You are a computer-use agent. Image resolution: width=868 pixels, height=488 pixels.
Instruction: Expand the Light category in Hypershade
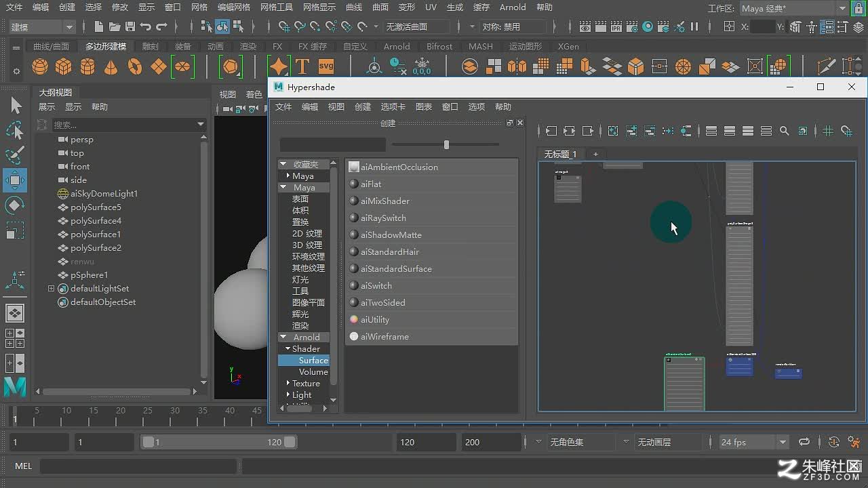point(288,395)
